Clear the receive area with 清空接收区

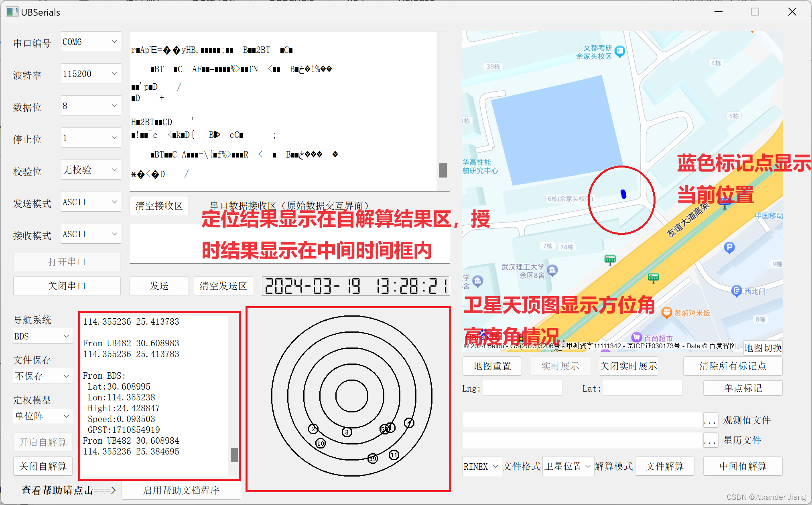pos(159,206)
